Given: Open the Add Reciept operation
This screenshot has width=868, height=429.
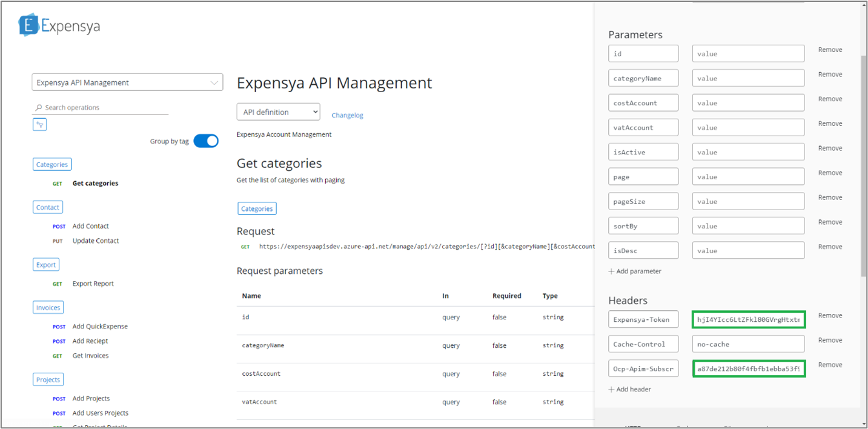Looking at the screenshot, I should click(90, 341).
